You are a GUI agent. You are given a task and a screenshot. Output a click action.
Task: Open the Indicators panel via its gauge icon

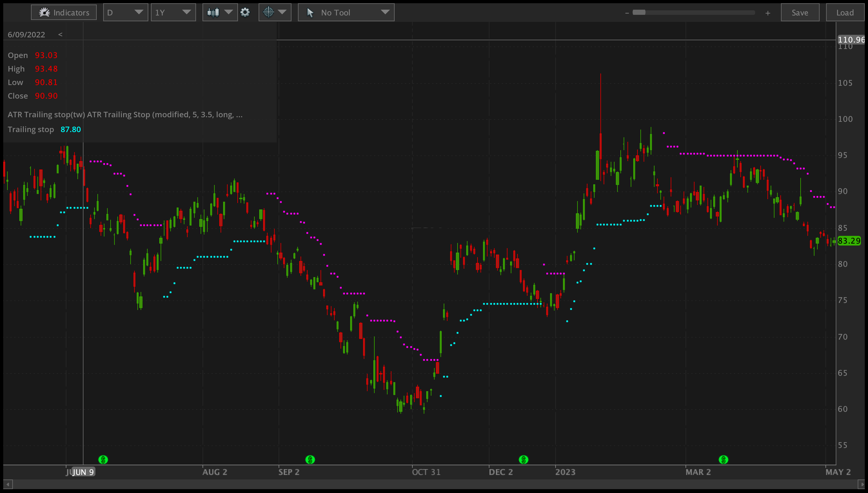44,12
